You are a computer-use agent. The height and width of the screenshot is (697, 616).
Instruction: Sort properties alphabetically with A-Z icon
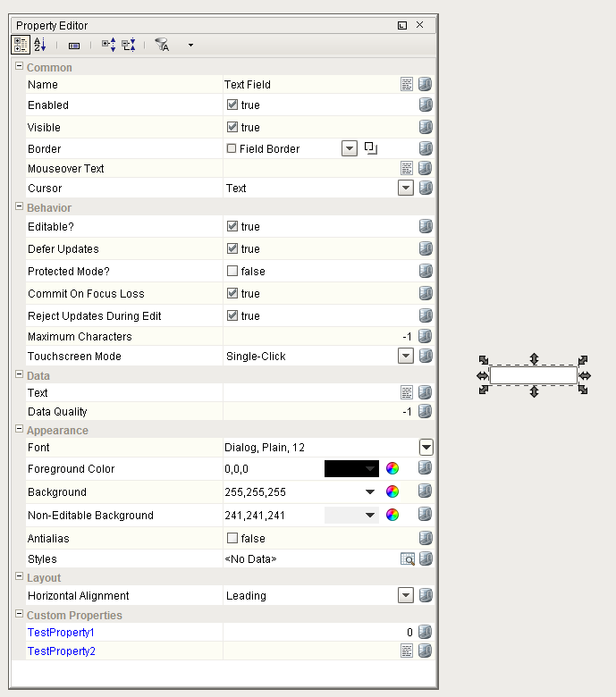tap(40, 45)
